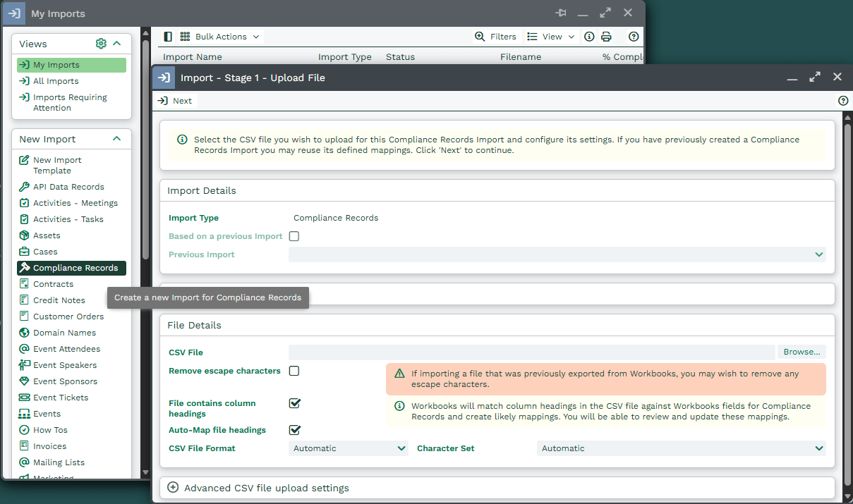Image resolution: width=853 pixels, height=504 pixels.
Task: Uncheck File contains column headings
Action: (295, 403)
